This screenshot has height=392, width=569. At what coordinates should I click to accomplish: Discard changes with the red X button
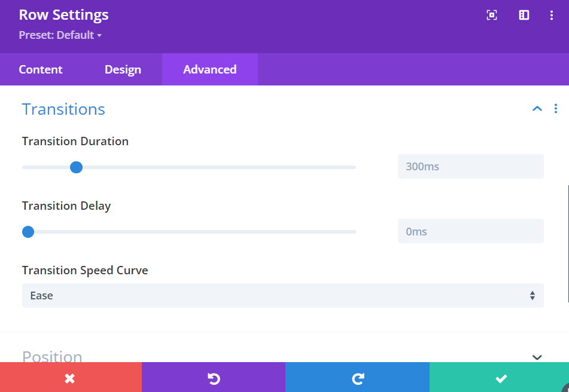(x=71, y=377)
